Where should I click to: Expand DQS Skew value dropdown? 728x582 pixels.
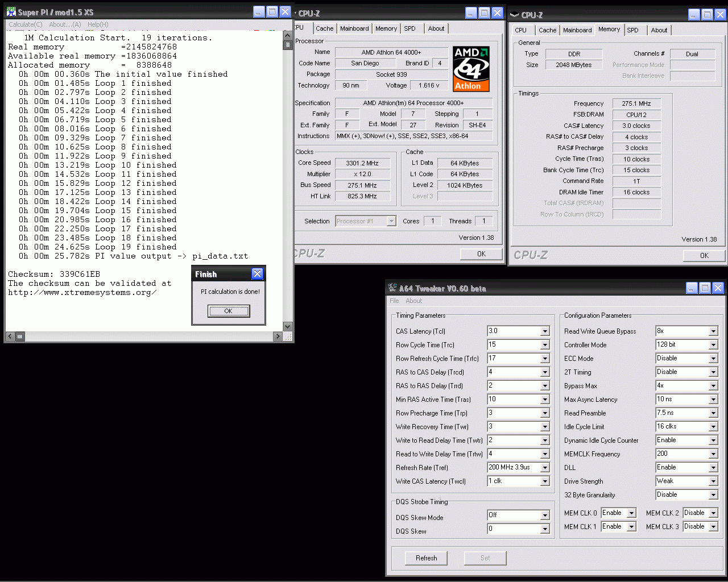[x=544, y=529]
